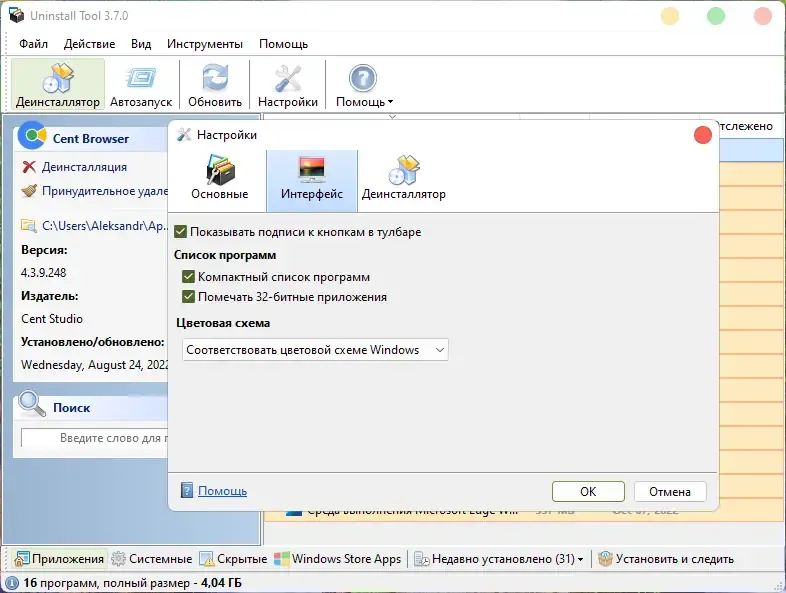Open the Автозапуск toolbar section
This screenshot has width=786, height=593.
coord(141,85)
